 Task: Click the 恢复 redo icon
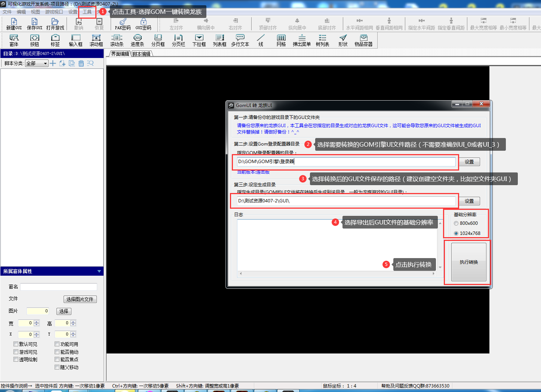[x=99, y=24]
